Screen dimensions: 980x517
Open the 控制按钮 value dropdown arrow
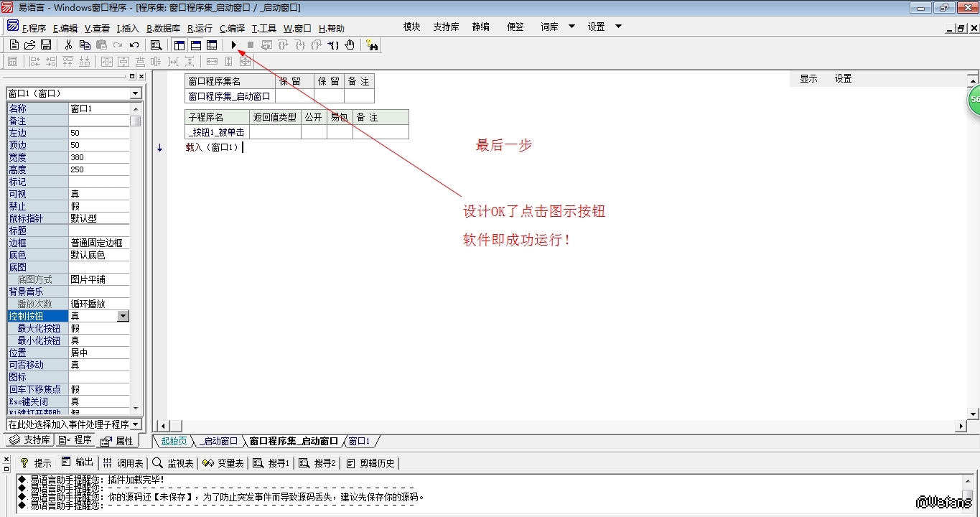pos(123,316)
